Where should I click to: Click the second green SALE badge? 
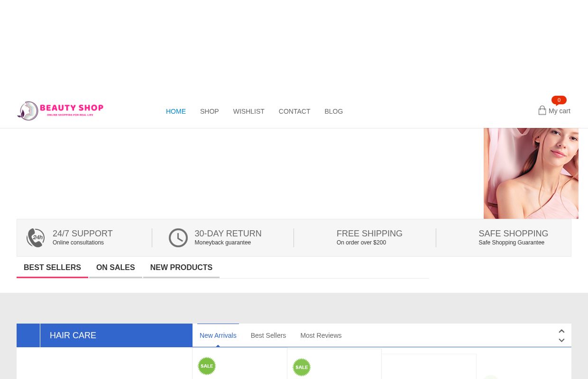pyautogui.click(x=302, y=367)
